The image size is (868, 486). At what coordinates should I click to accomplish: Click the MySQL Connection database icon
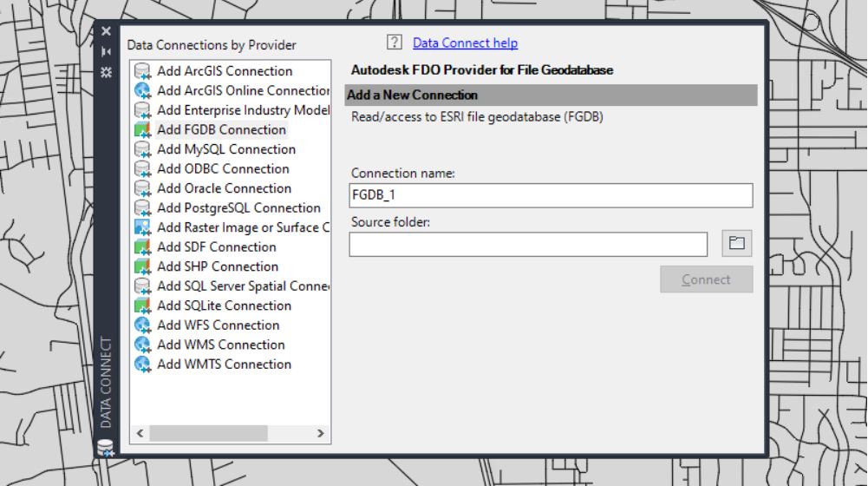[143, 149]
